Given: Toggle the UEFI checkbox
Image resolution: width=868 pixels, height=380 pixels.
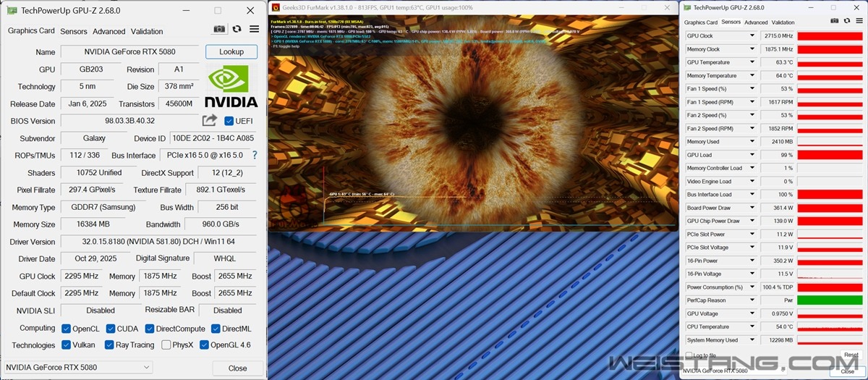Looking at the screenshot, I should point(229,121).
